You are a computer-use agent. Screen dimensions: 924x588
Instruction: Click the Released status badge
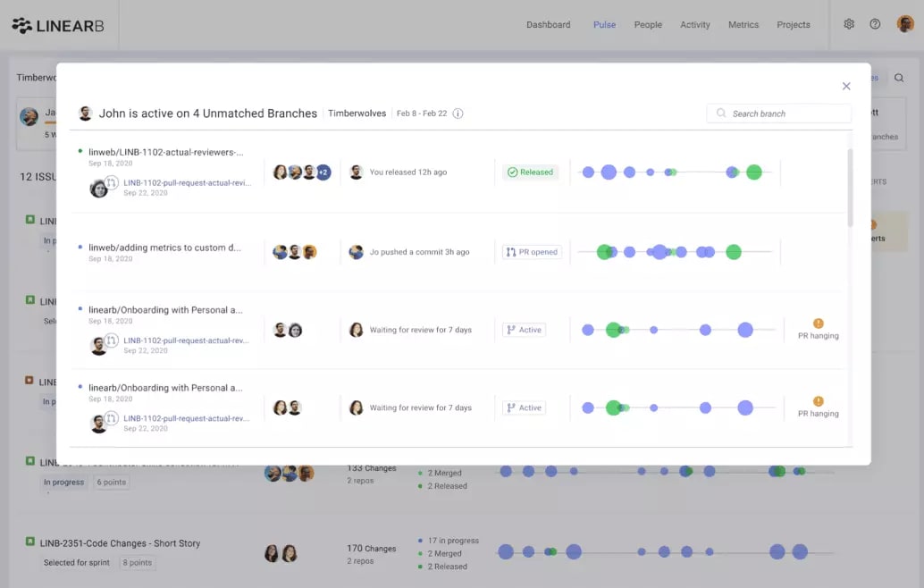point(530,172)
